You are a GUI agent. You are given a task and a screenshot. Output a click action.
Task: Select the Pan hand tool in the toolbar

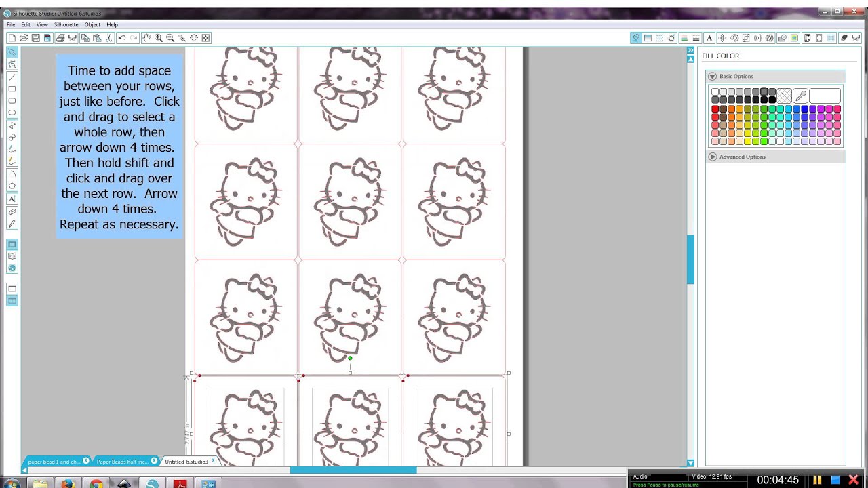pos(146,38)
